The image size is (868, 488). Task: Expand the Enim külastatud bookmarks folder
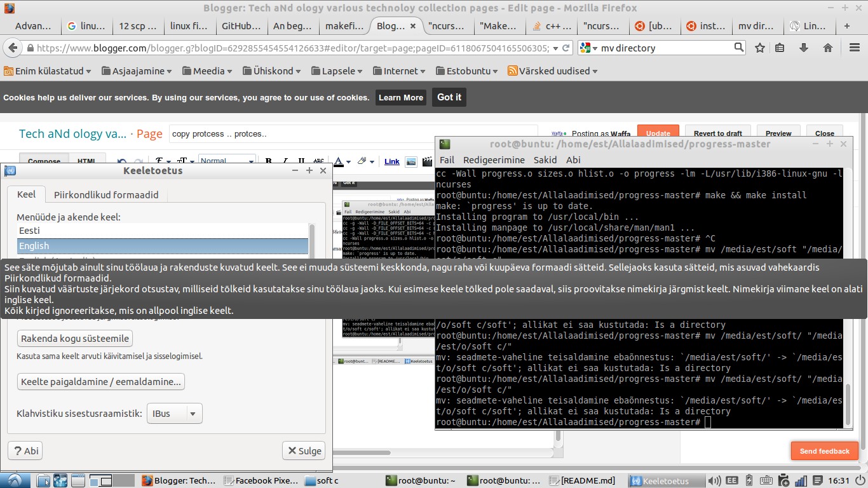47,71
